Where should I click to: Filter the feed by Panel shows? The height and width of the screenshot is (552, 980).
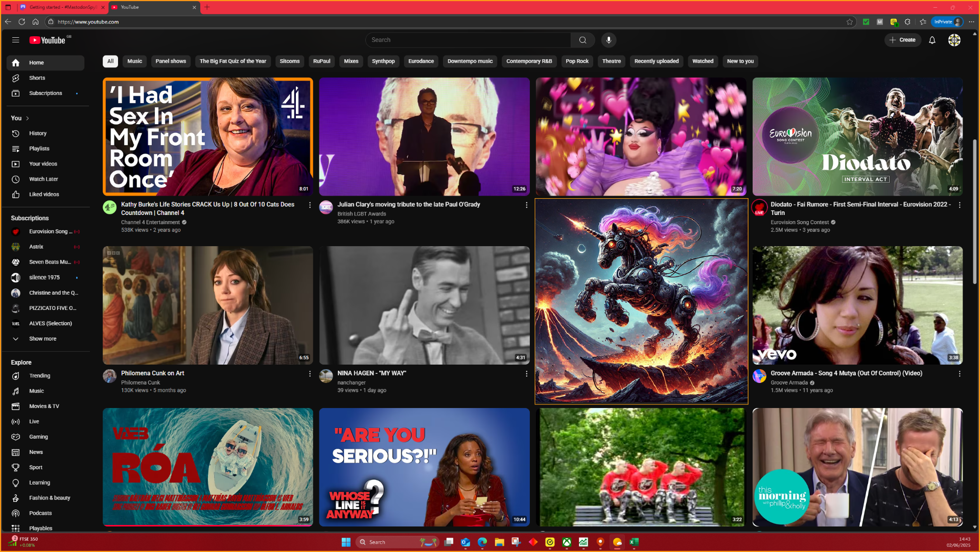pos(171,61)
